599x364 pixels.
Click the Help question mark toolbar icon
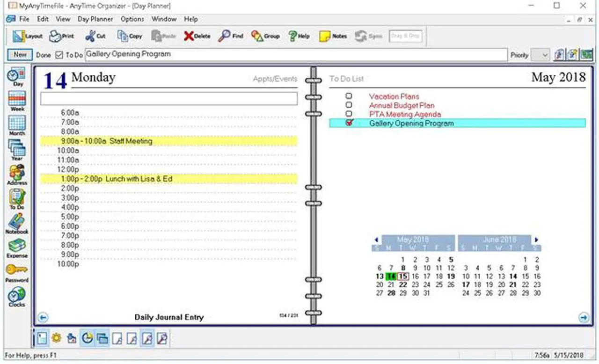(299, 36)
